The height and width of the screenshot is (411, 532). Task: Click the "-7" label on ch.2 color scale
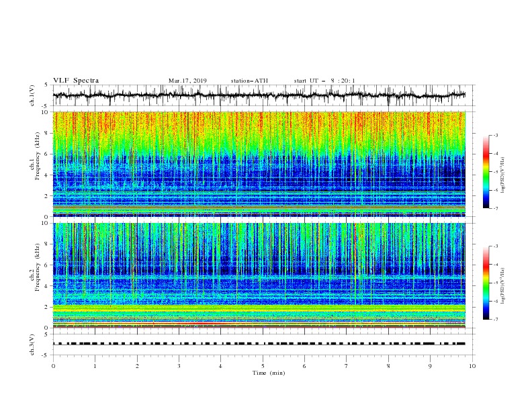[495, 320]
